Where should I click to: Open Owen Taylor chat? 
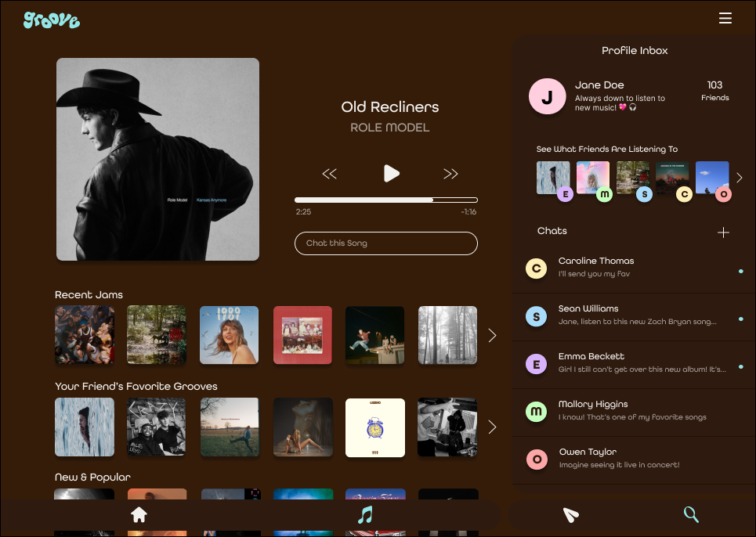[634, 460]
